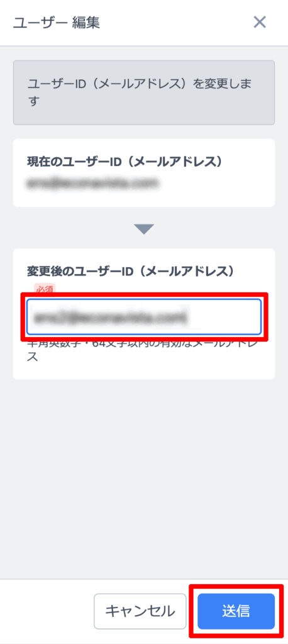This screenshot has height=644, width=288.
Task: Focus the 変更後のユーザーID email input field
Action: pos(144,316)
